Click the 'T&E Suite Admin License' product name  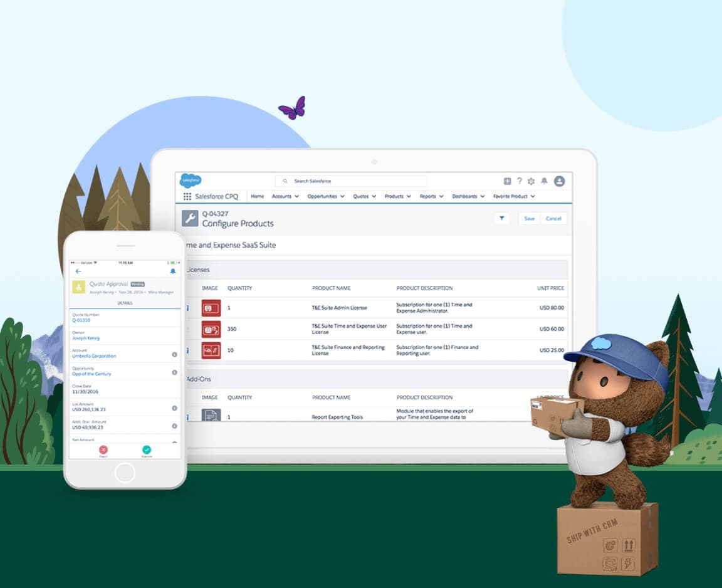[339, 308]
